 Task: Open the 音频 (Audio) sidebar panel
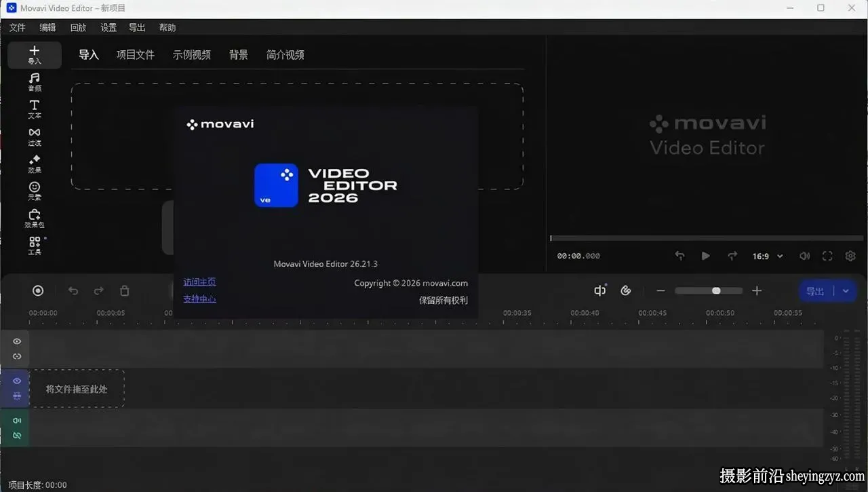point(35,82)
